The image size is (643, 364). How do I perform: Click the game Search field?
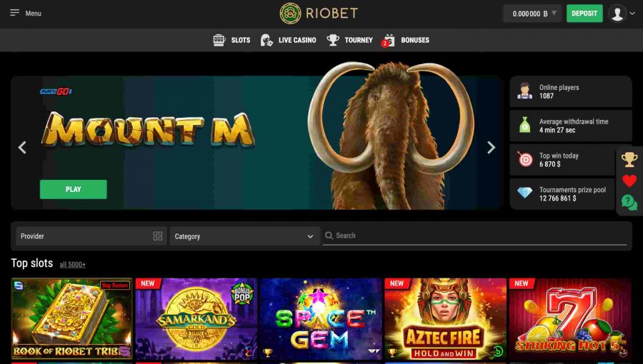(475, 236)
